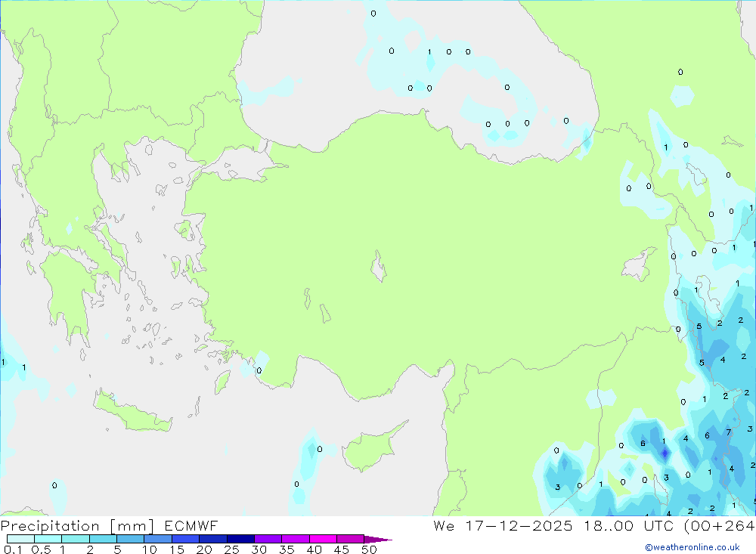Screen dimensions: 756x554
Task: Click the 'We 17-12-2025' date text
Action: [x=503, y=525]
